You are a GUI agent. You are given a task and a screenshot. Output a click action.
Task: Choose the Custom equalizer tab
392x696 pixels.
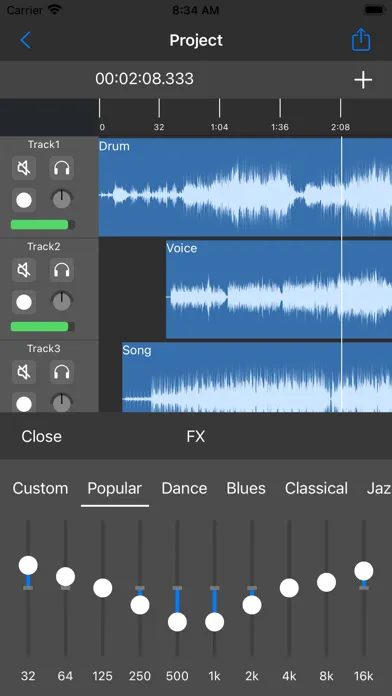(40, 488)
